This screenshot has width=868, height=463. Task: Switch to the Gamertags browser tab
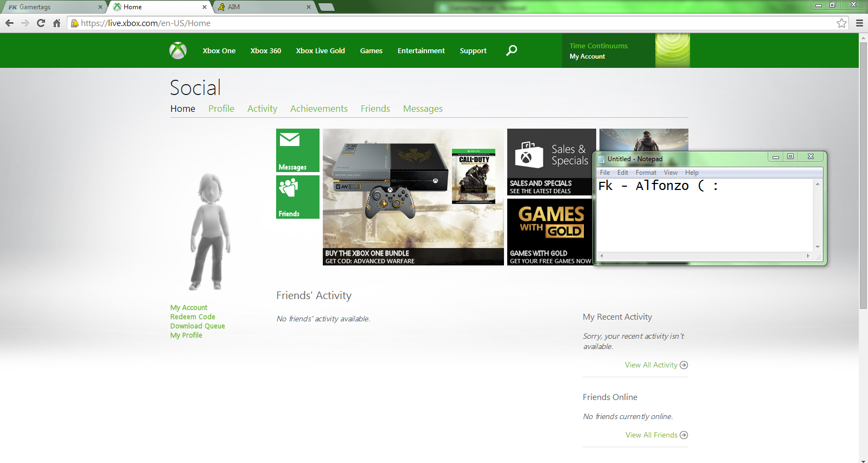tap(53, 7)
